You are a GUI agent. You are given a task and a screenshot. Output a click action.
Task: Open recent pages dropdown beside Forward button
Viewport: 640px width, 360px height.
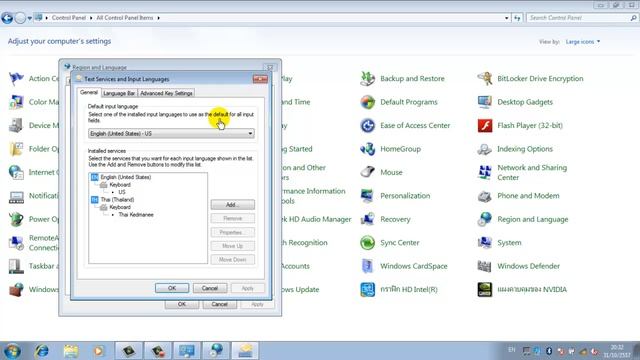coord(29,18)
